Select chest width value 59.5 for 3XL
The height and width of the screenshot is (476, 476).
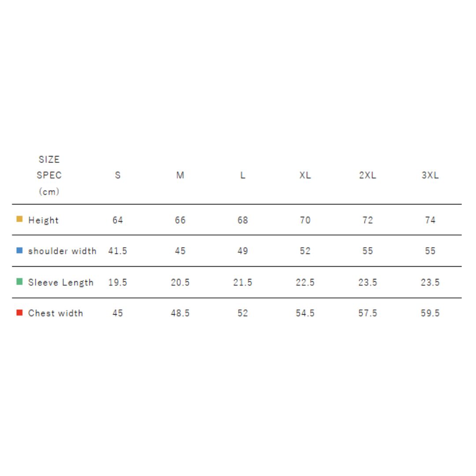point(430,313)
